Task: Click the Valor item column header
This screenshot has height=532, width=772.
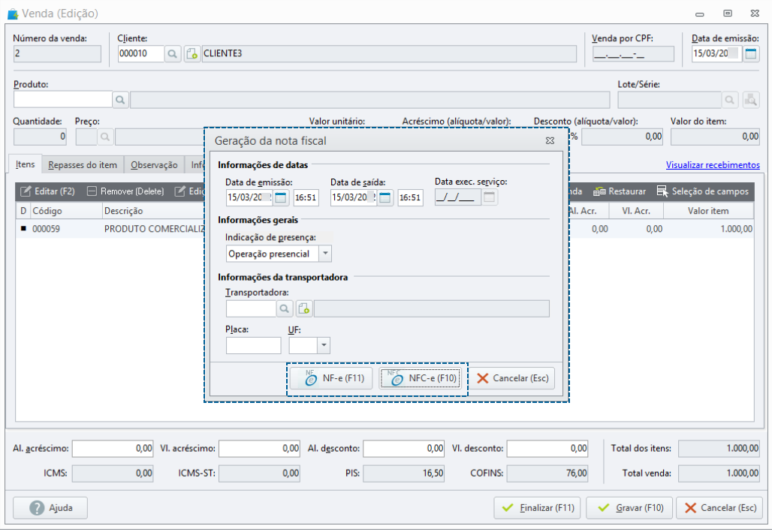Action: click(708, 211)
